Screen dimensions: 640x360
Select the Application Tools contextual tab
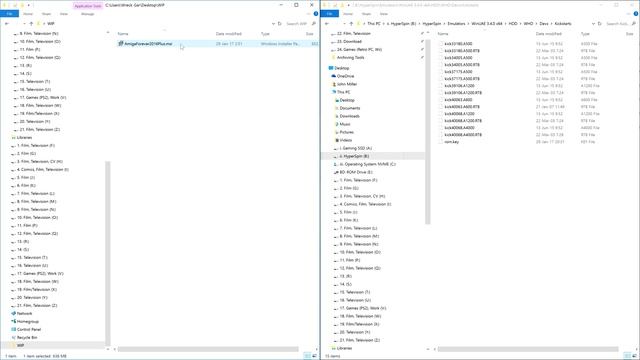[88, 6]
